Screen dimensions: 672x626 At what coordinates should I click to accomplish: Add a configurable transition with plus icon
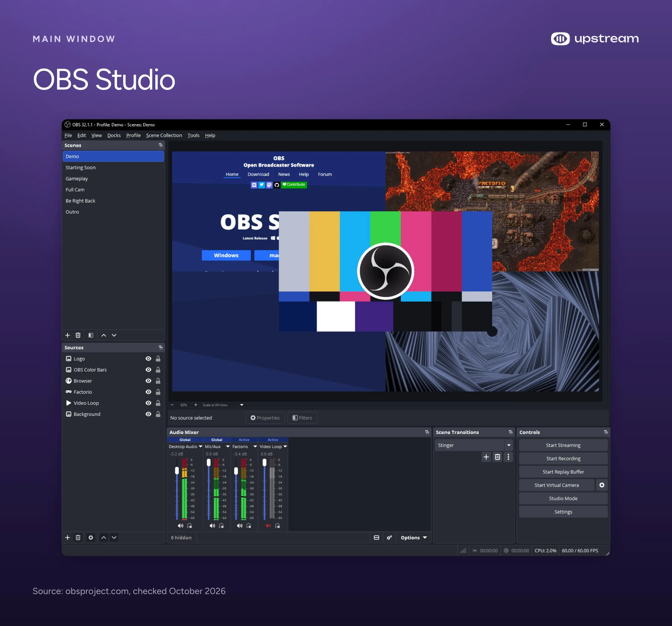click(x=486, y=457)
